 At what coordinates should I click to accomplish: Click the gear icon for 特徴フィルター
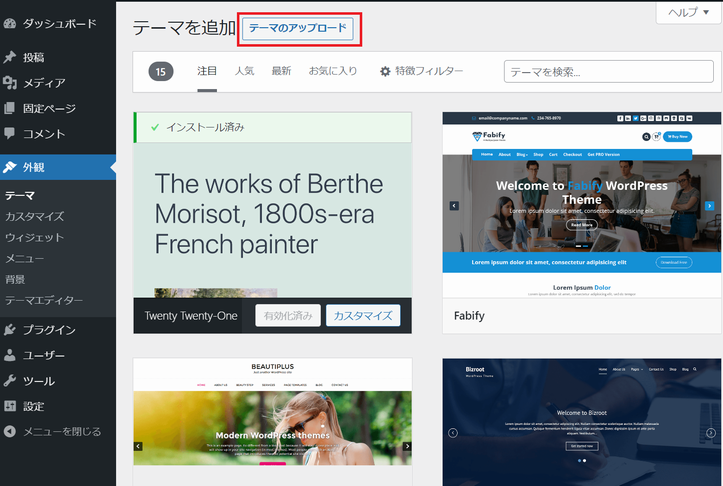click(x=385, y=71)
